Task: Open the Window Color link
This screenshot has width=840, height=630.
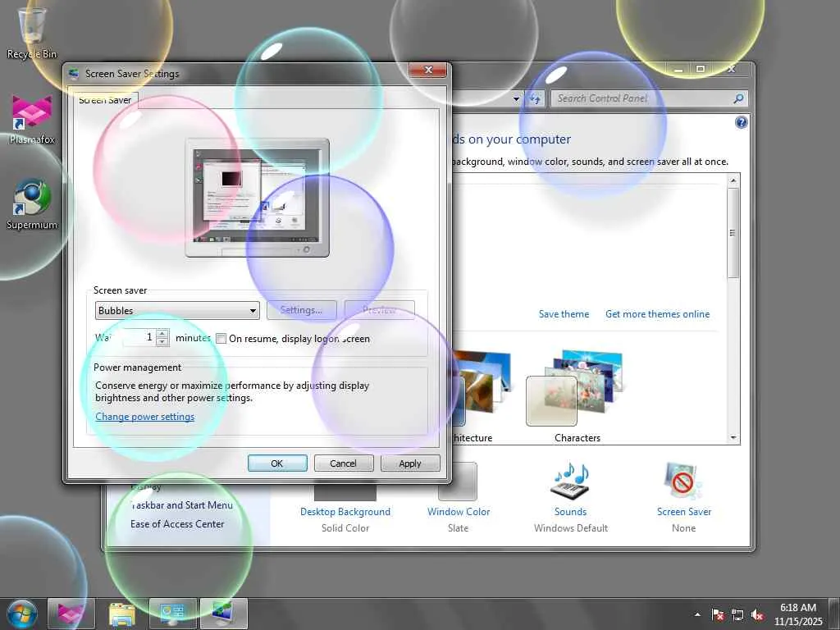Action: coord(459,512)
